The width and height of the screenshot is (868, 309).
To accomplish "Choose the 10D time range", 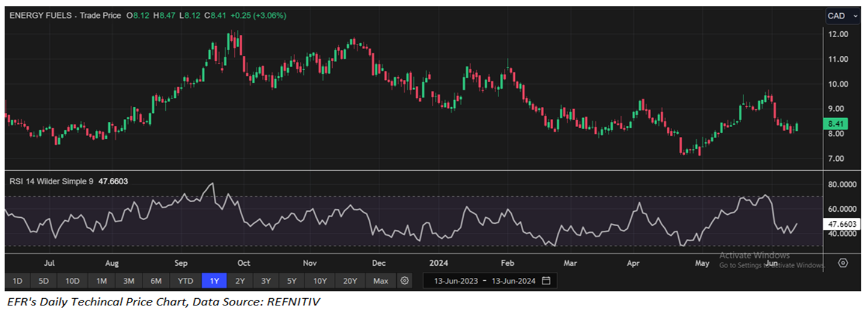I will coord(73,281).
